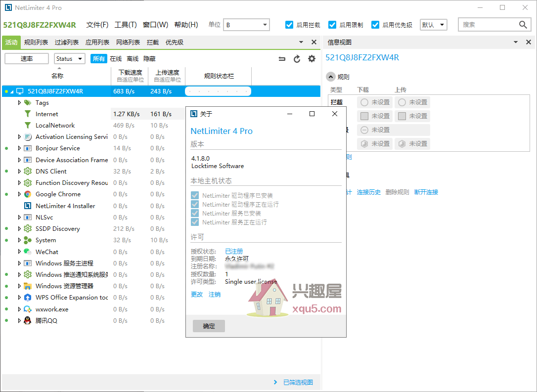Click the LocalNetwork filter funnel icon

pyautogui.click(x=28, y=125)
